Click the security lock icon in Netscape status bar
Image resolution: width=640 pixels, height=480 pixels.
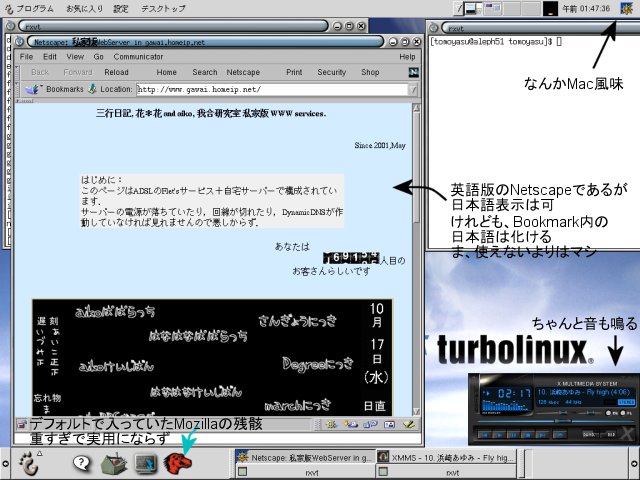(21, 424)
